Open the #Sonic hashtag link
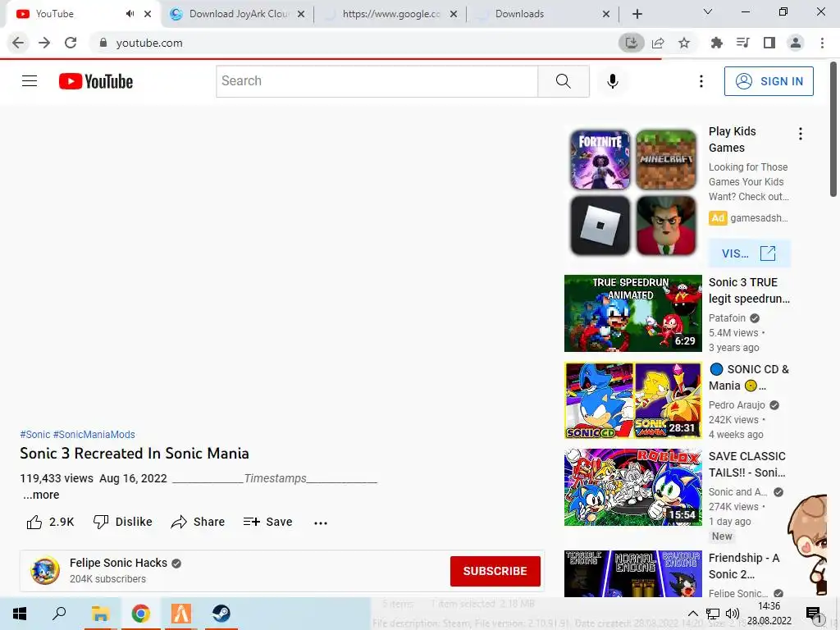The height and width of the screenshot is (630, 840). pyautogui.click(x=34, y=435)
